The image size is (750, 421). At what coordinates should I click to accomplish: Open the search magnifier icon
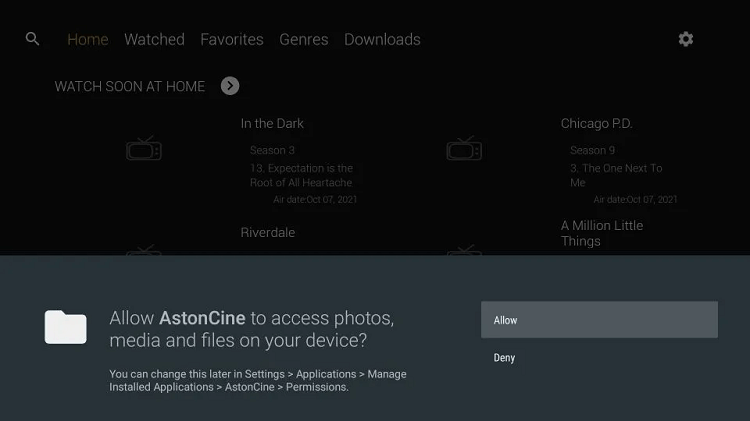(32, 39)
